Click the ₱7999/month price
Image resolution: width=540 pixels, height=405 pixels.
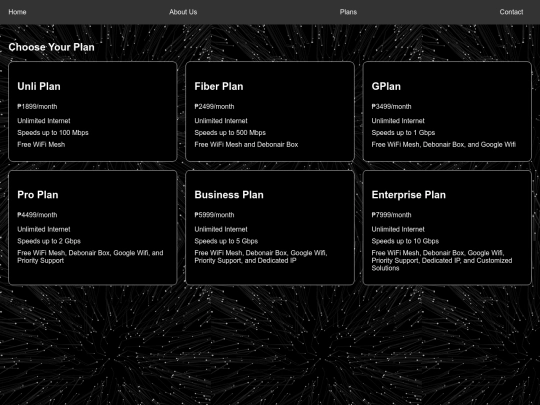tap(391, 215)
